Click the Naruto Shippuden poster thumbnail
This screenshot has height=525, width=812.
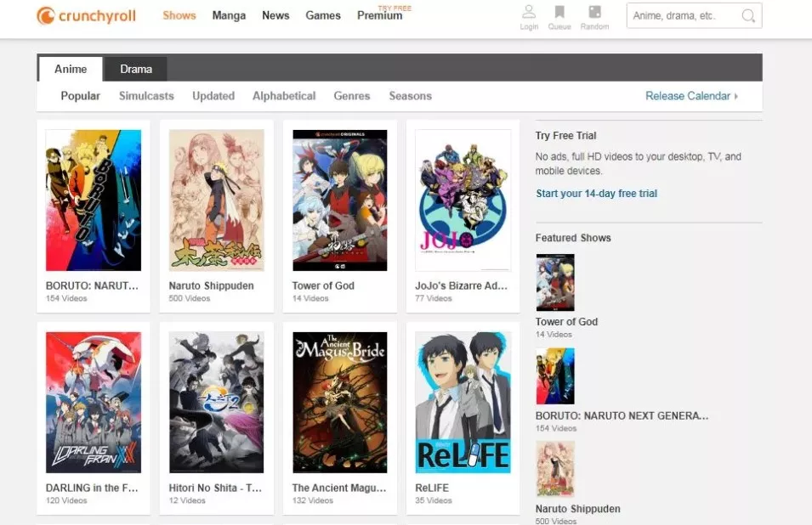coord(216,200)
